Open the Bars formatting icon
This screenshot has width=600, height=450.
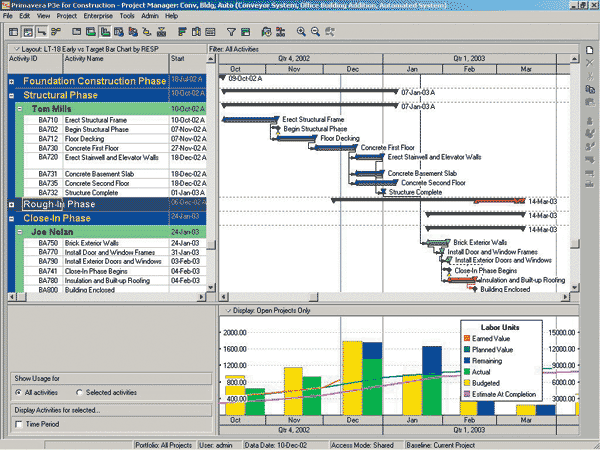click(x=182, y=32)
